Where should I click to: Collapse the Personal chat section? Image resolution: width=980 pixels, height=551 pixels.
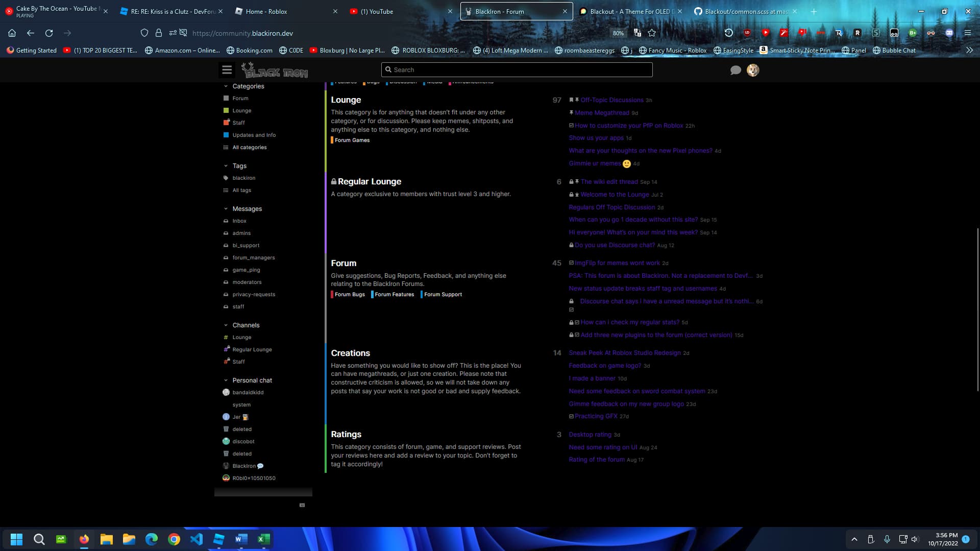[226, 380]
